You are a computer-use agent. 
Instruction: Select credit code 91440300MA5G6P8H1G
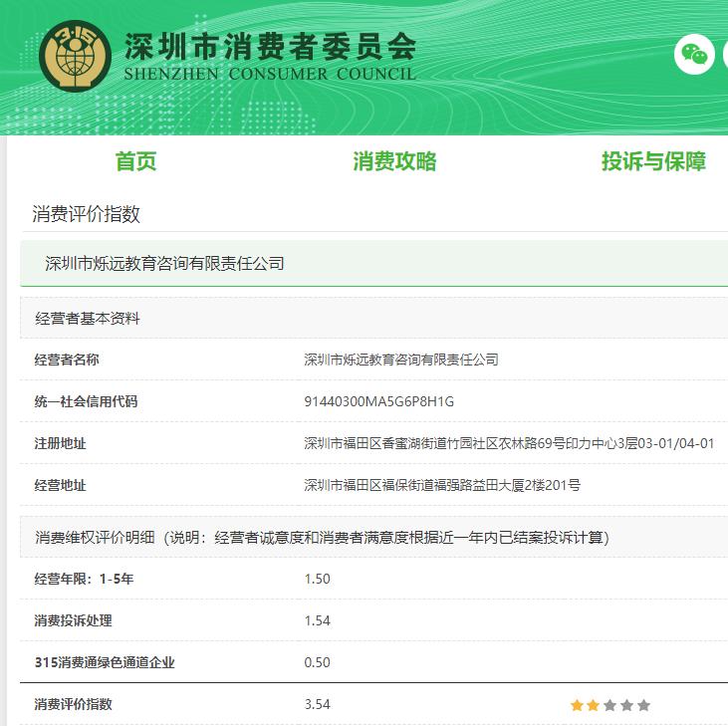click(378, 401)
